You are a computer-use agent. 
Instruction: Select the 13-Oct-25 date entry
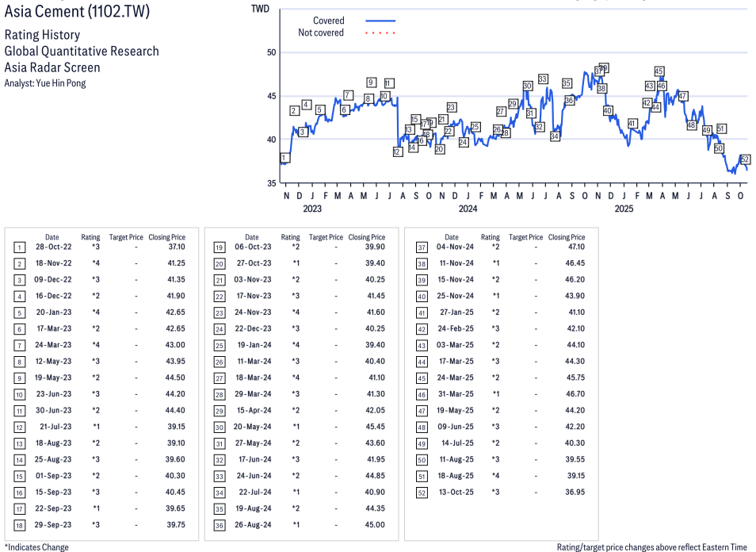coord(452,492)
